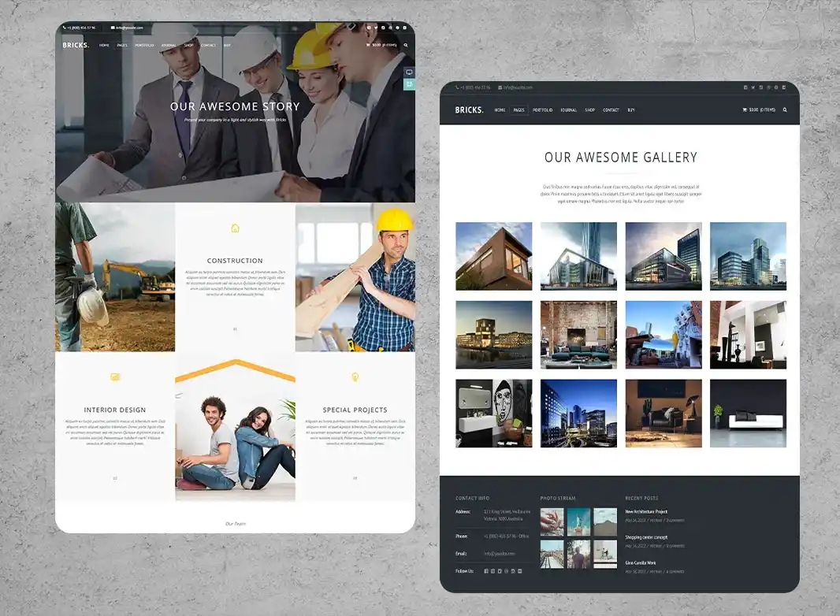Click the monitor icon on story page side
This screenshot has height=616, width=840.
(409, 72)
